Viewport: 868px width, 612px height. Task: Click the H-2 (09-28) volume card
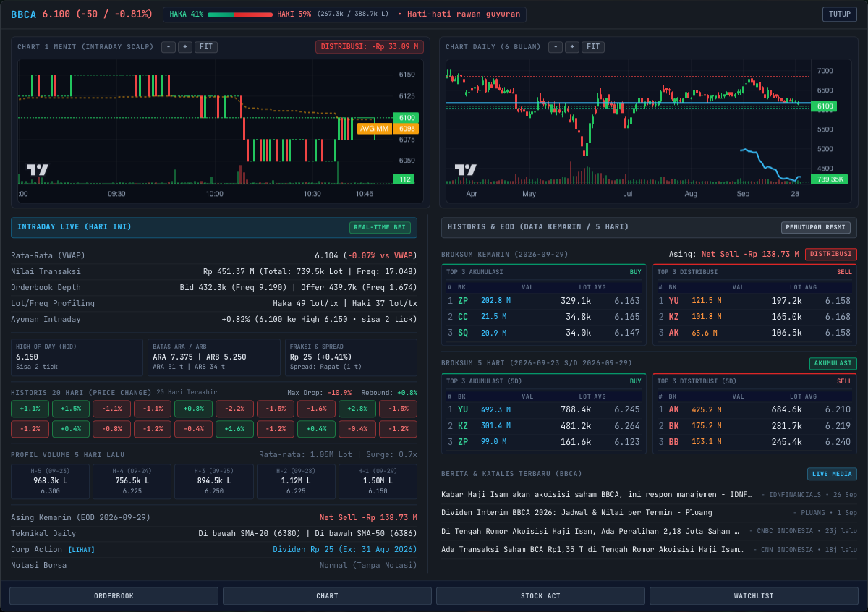pyautogui.click(x=296, y=481)
